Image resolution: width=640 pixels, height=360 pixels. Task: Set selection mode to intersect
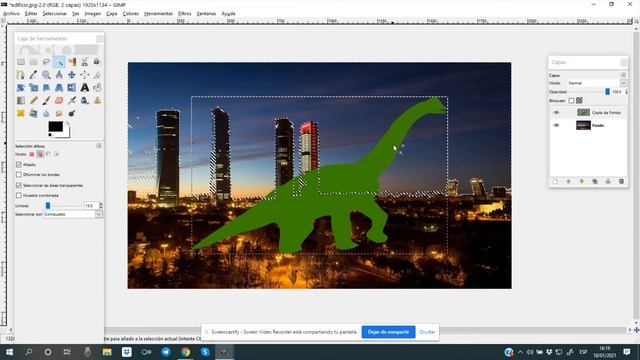(x=56, y=154)
